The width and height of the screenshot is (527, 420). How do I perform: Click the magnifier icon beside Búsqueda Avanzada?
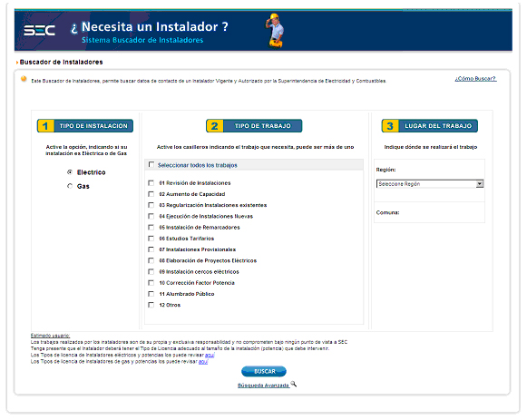click(294, 384)
